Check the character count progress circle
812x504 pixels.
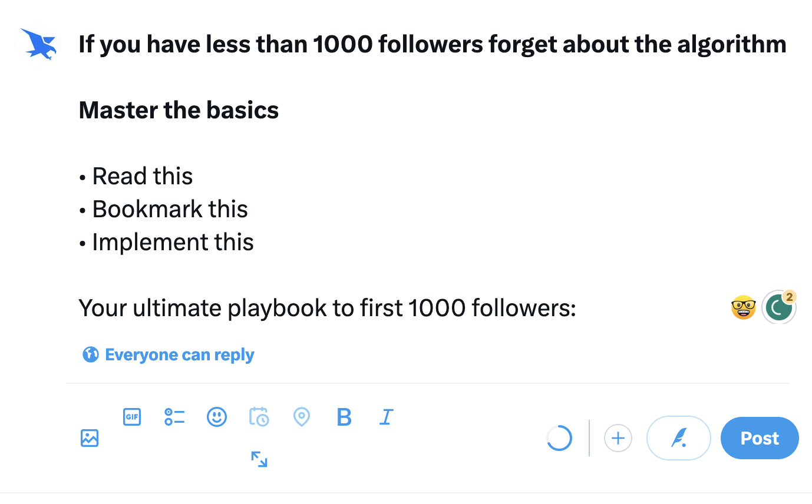click(x=559, y=438)
